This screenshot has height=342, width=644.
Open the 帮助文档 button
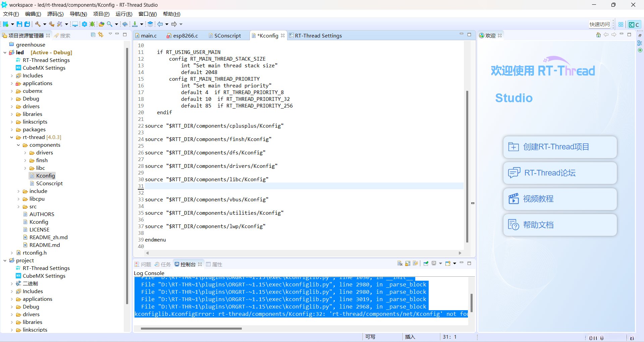pyautogui.click(x=560, y=225)
